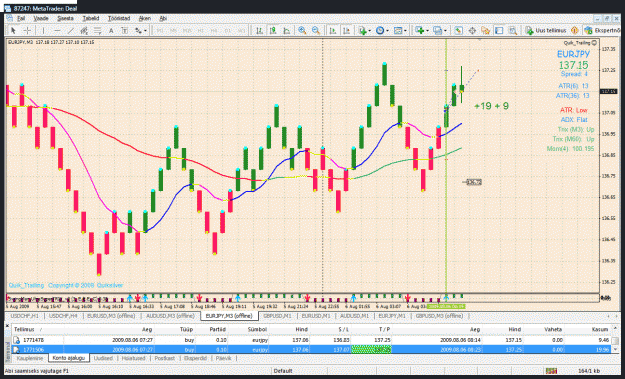This screenshot has width=625, height=379.
Task: Select the text 'A' tool
Action: pyautogui.click(x=111, y=31)
